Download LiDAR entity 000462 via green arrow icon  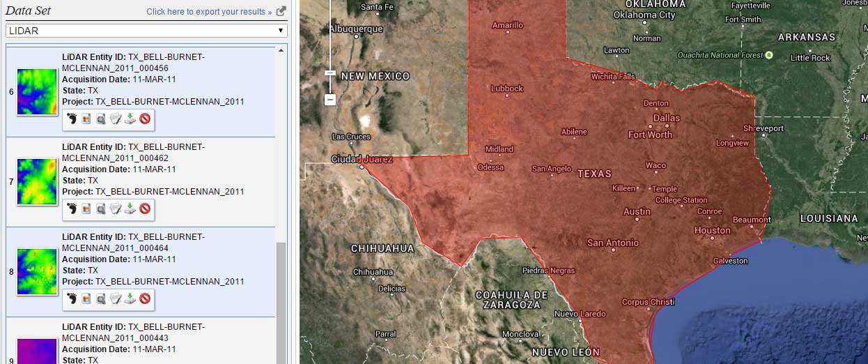click(130, 208)
